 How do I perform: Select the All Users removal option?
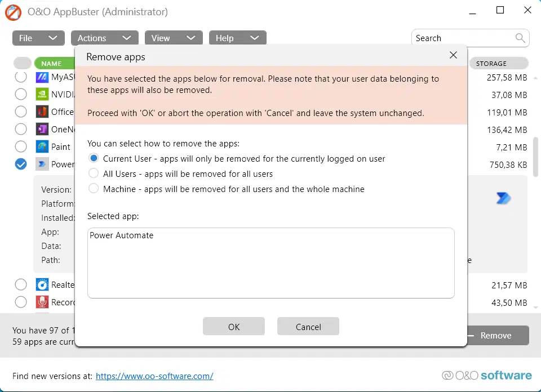tap(94, 173)
